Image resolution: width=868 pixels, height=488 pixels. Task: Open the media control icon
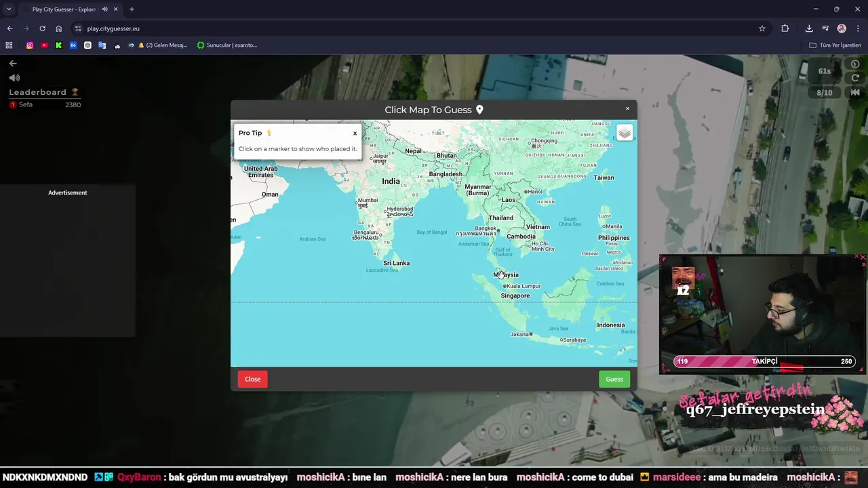pyautogui.click(x=825, y=28)
